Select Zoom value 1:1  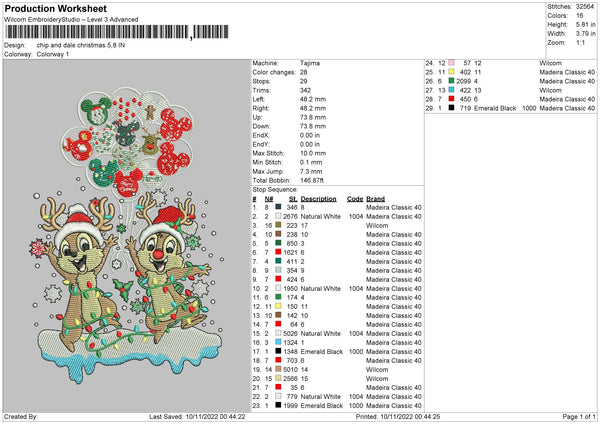click(580, 42)
